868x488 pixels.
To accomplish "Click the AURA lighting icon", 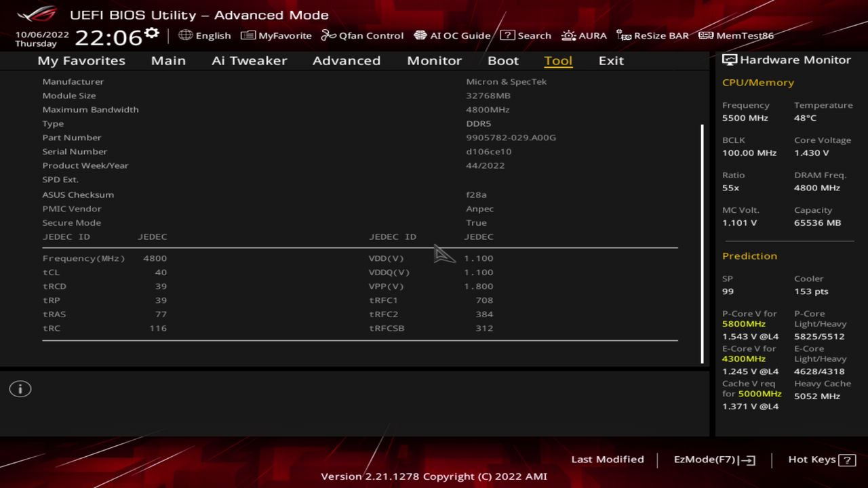I will (568, 35).
